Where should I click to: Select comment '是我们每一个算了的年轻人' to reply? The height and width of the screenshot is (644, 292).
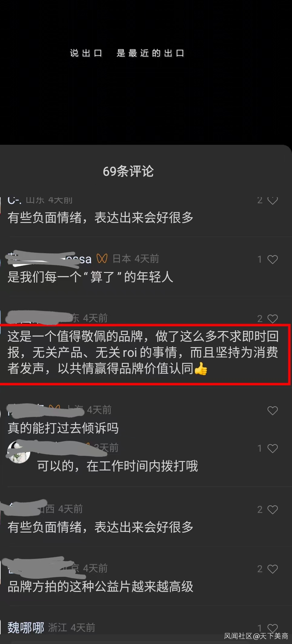(90, 277)
